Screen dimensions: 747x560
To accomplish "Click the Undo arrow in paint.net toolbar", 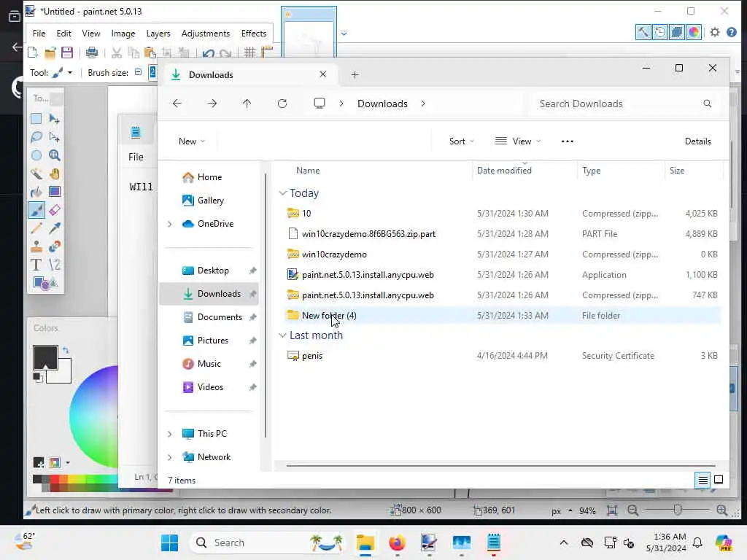I will (208, 52).
